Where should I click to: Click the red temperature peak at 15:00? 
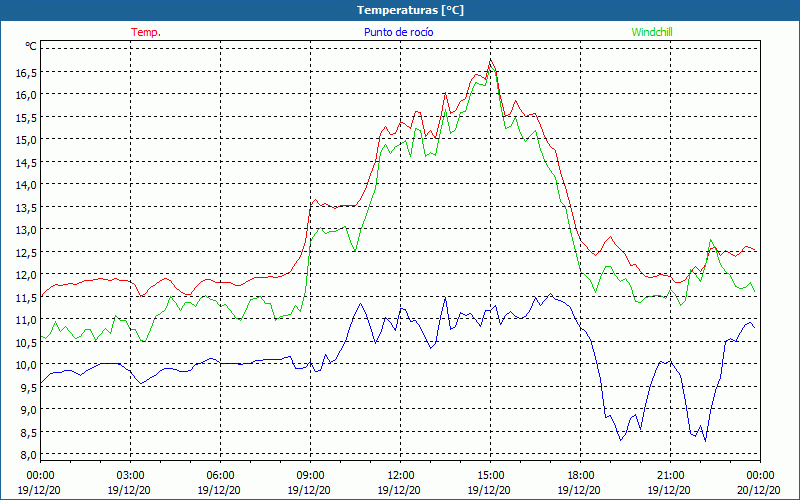pyautogui.click(x=490, y=60)
